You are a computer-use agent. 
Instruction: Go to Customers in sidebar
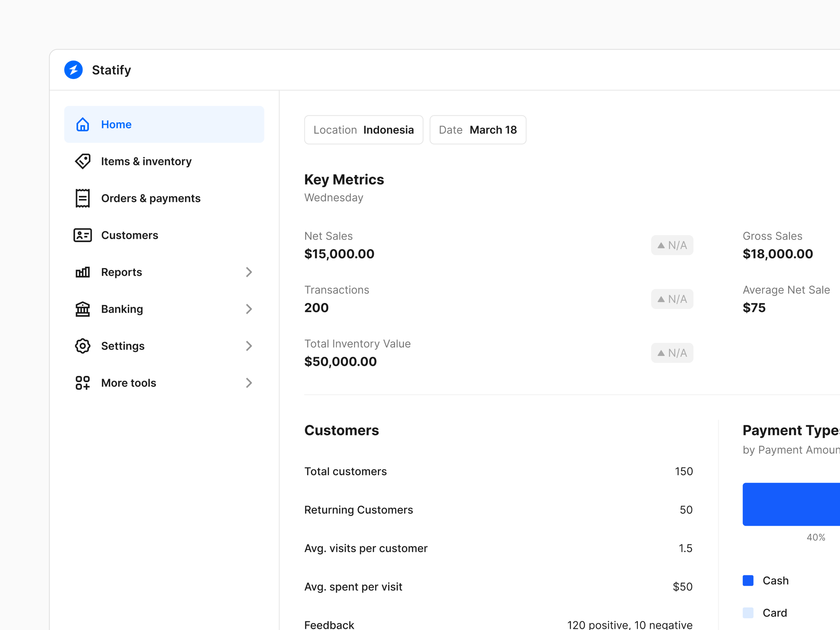(164, 235)
